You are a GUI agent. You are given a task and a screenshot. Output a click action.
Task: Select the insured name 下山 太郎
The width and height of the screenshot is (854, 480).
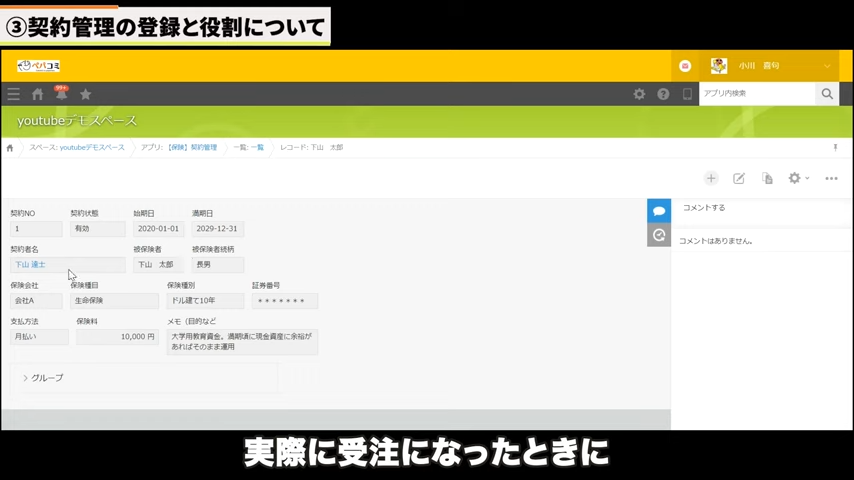(x=158, y=265)
